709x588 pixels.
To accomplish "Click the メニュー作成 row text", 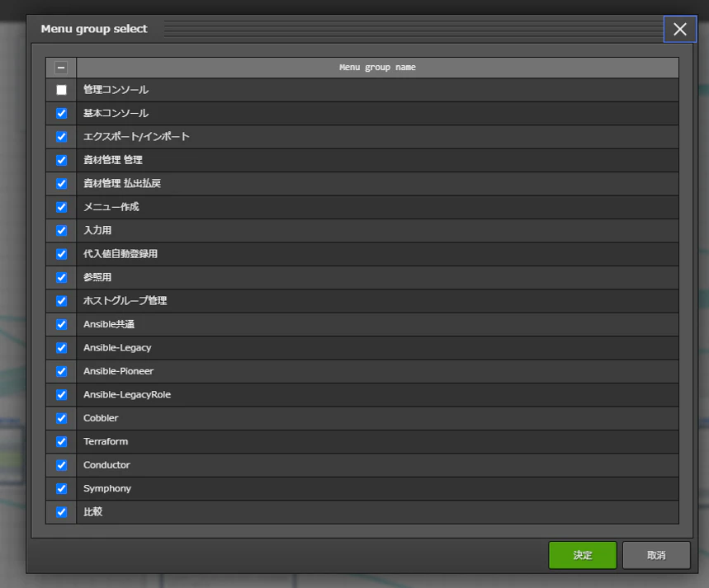I will pos(111,207).
